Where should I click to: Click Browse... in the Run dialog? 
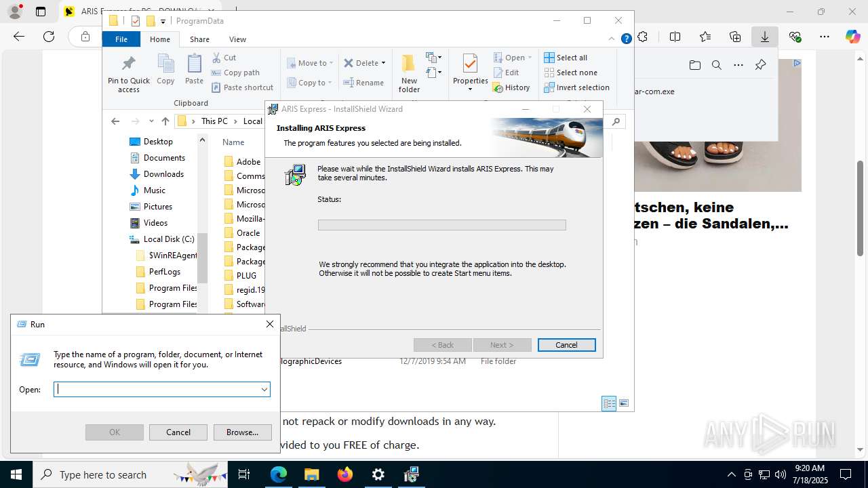coord(242,432)
